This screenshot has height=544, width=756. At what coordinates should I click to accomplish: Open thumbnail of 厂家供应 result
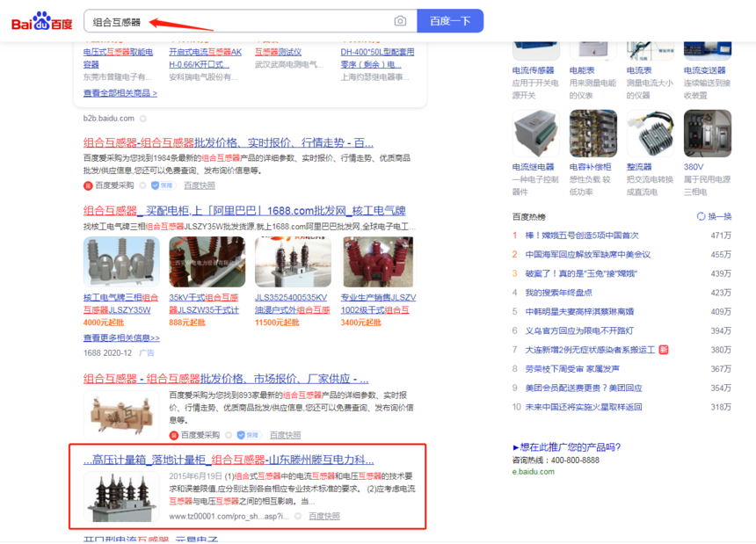(121, 415)
